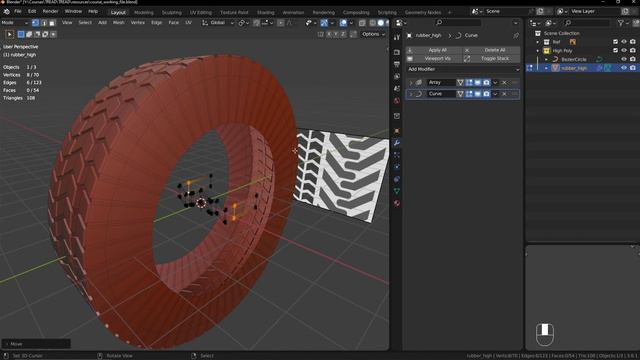Open the Object properties tab icon
The height and width of the screenshot is (360, 640).
(x=397, y=131)
